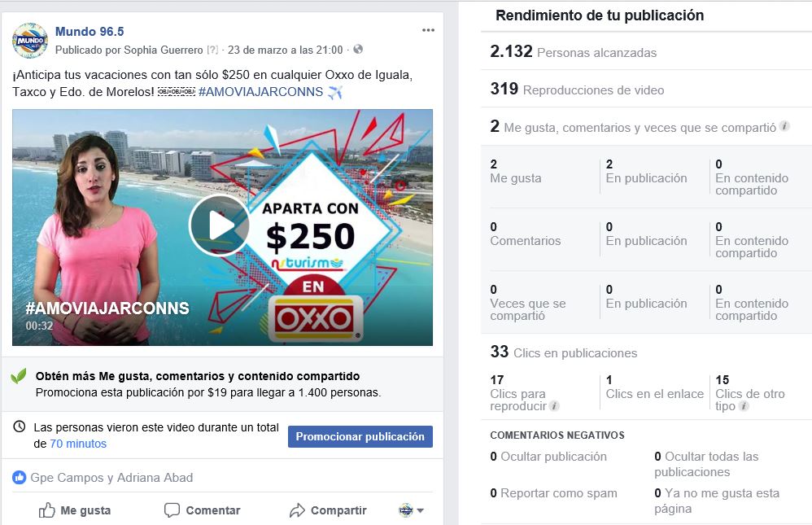Click the info icon beside Me gusta, comentarios
The width and height of the screenshot is (812, 525).
(784, 126)
